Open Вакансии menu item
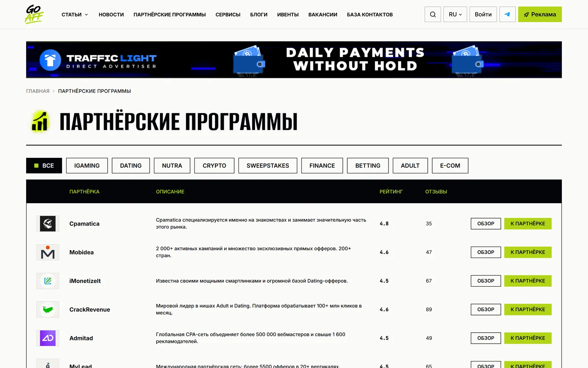588x368 pixels. coord(323,15)
